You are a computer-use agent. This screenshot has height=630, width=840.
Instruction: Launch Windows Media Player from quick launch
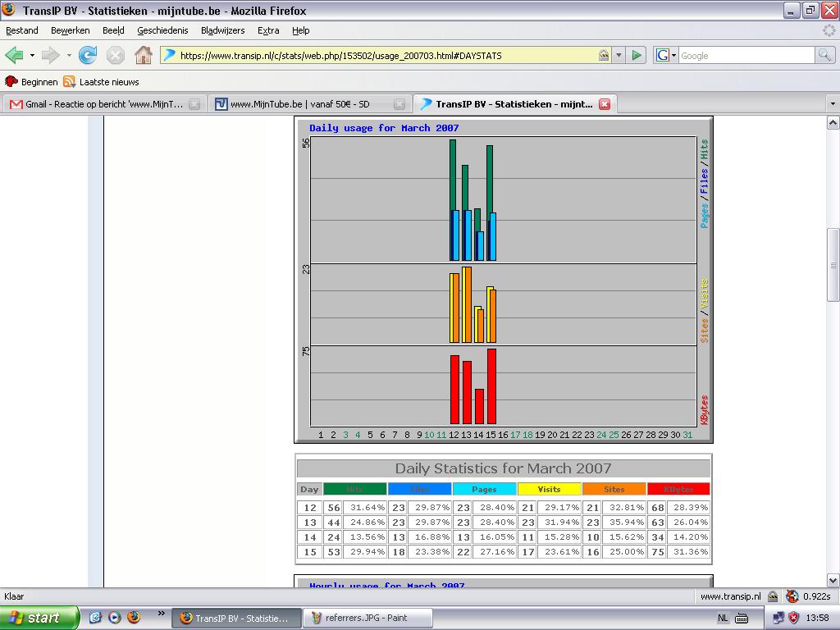(115, 618)
